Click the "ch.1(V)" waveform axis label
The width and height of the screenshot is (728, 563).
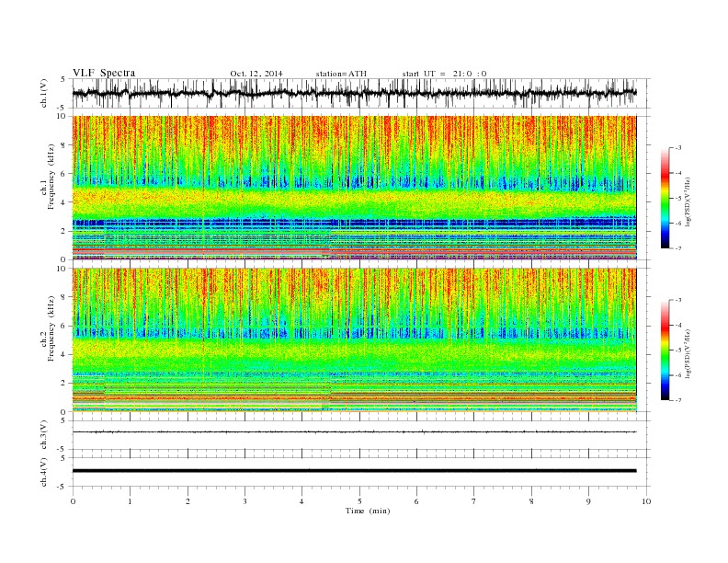point(44,93)
